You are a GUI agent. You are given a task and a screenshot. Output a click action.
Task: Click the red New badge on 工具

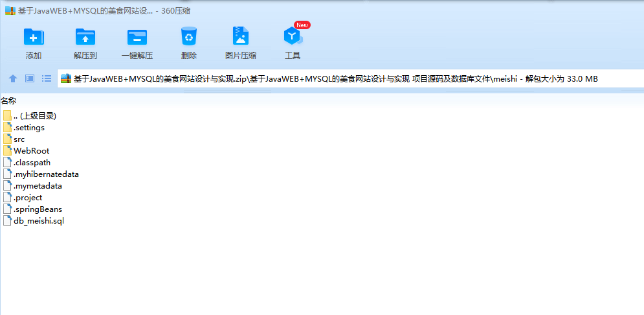click(x=302, y=25)
